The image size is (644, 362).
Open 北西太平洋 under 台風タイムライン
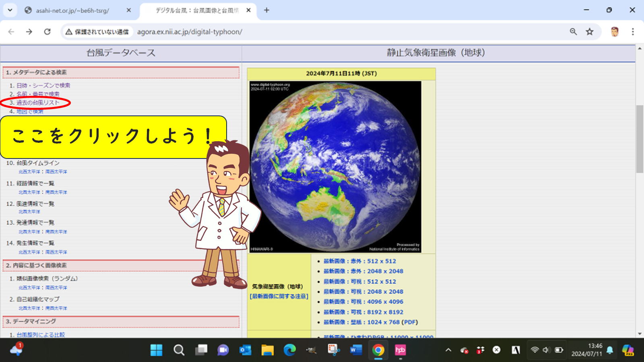click(x=29, y=172)
